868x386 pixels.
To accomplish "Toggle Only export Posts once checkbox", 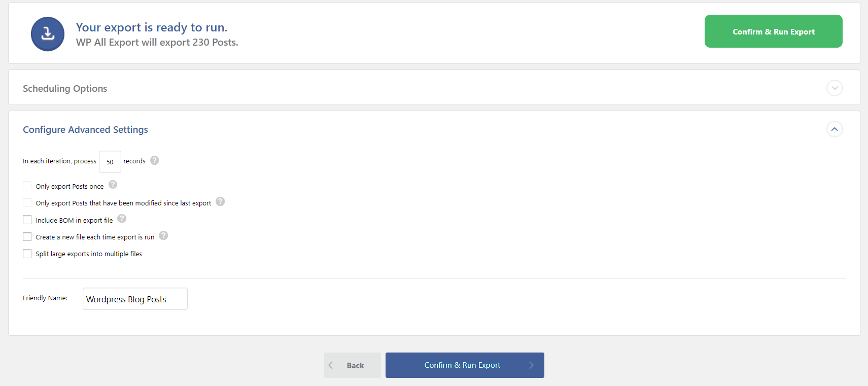I will click(27, 186).
